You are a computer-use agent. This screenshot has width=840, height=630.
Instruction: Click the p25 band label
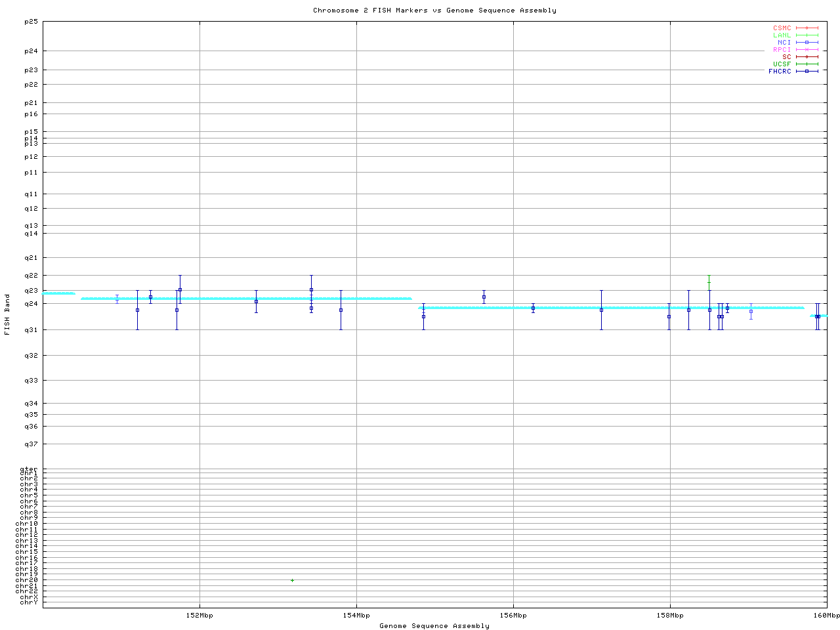tap(31, 22)
